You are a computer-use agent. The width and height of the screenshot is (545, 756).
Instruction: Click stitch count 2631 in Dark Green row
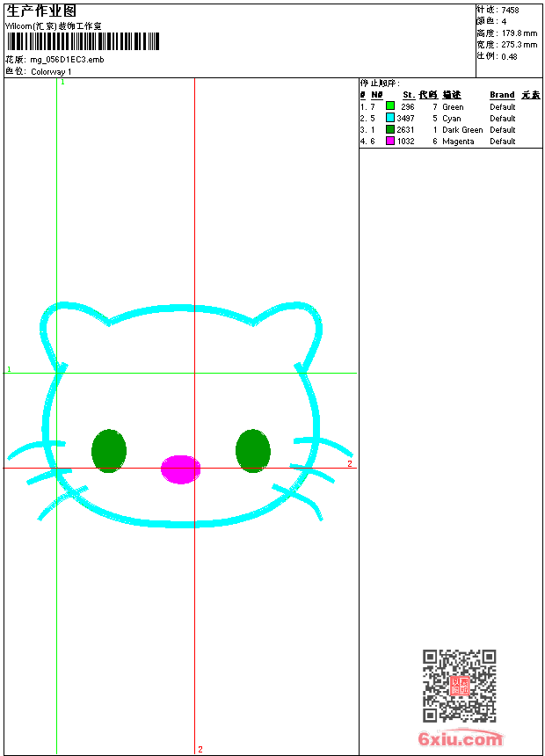pyautogui.click(x=405, y=130)
